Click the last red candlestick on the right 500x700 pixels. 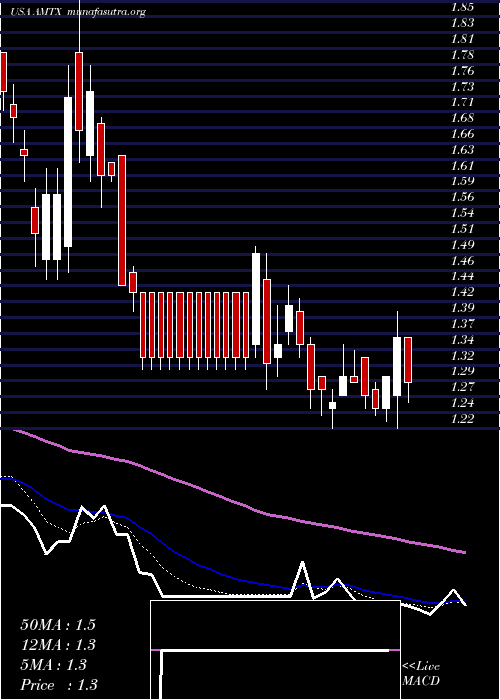(x=408, y=360)
